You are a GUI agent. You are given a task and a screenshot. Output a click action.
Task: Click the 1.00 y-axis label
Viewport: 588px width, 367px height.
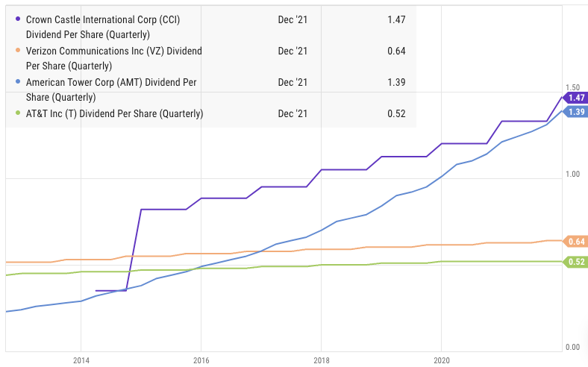572,174
